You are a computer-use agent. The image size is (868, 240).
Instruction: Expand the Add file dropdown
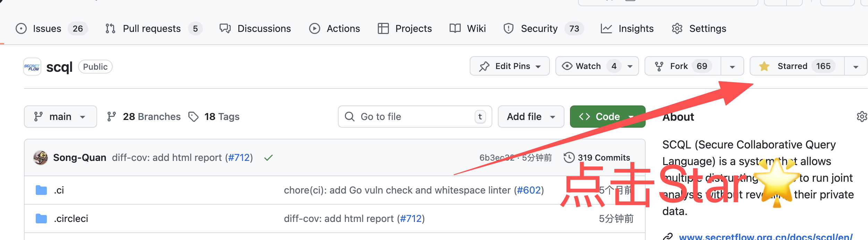530,117
